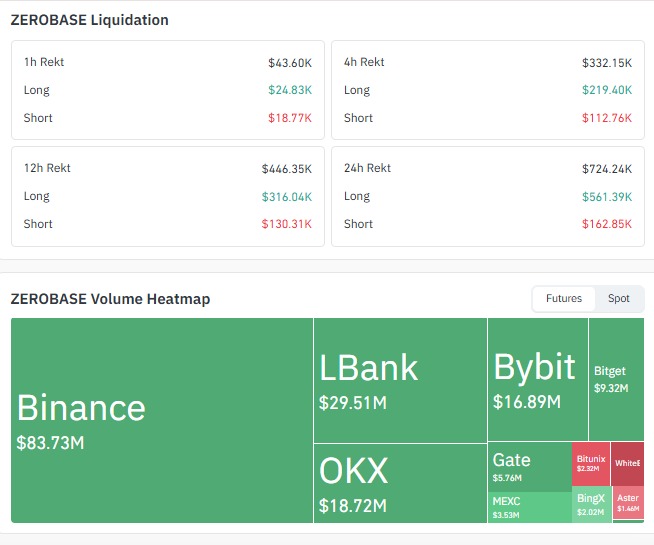The width and height of the screenshot is (654, 545).
Task: Select the Bitunix $2.32M heatmap block
Action: pyautogui.click(x=591, y=464)
